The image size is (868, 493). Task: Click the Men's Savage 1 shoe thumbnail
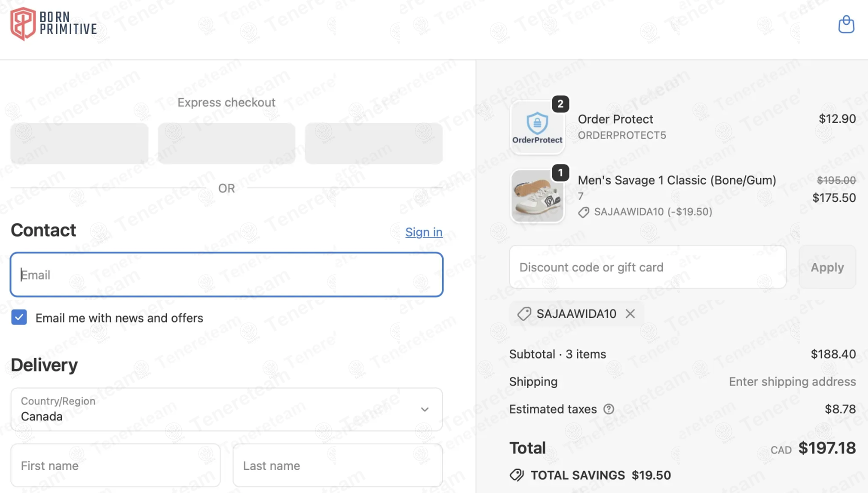537,196
